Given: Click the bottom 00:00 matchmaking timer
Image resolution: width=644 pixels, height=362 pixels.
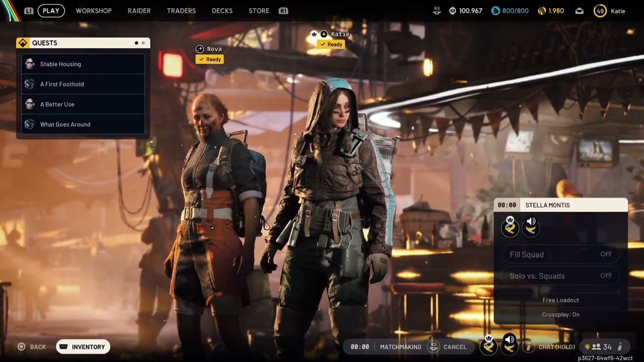Looking at the screenshot, I should click(x=360, y=347).
